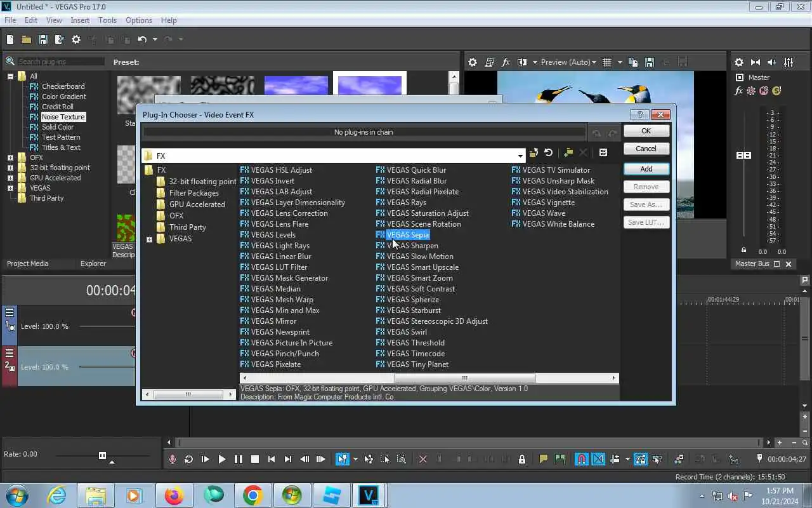Select Checkerboard generator in tree

point(63,86)
